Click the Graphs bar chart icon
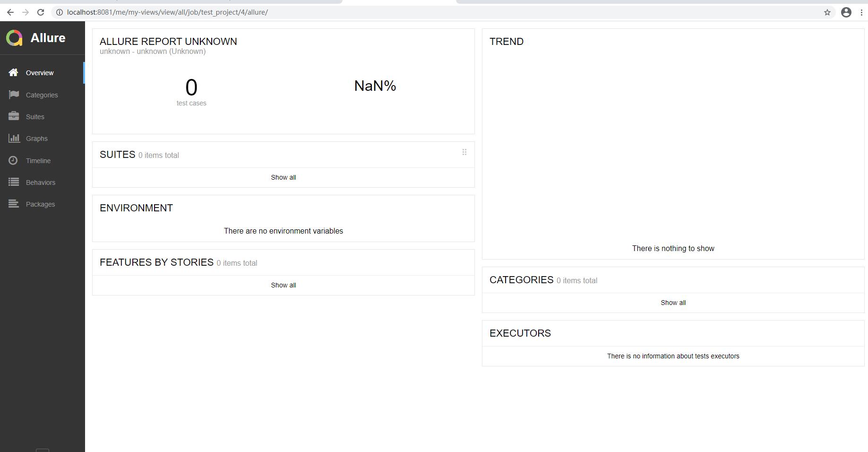This screenshot has width=868, height=452. pyautogui.click(x=14, y=138)
